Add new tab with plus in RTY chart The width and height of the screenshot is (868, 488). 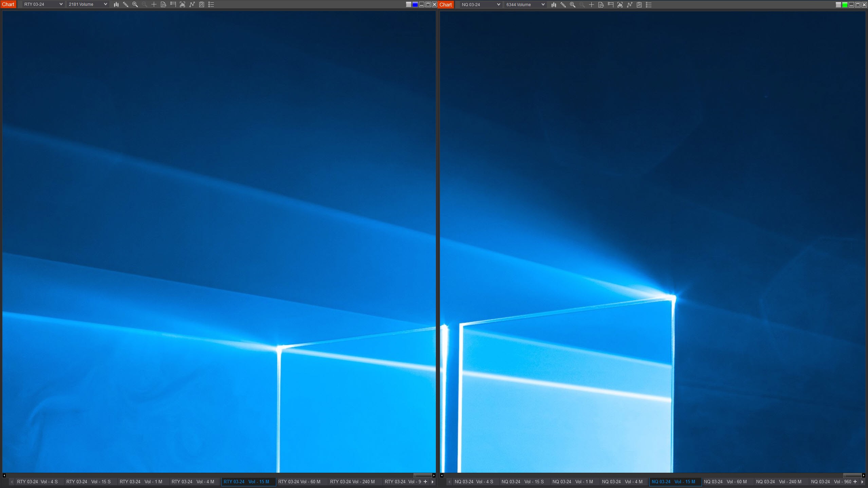click(x=425, y=482)
